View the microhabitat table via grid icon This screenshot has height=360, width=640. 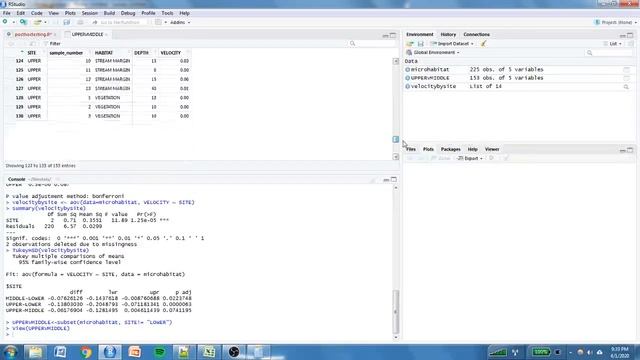coord(626,70)
